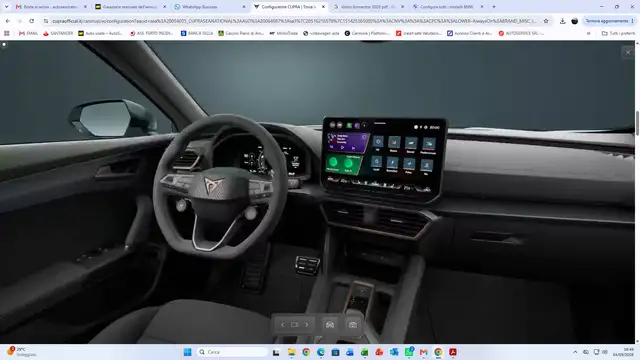Viewport: 640px width, 360px height.
Task: Switch to exterior car view
Action: click(330, 325)
